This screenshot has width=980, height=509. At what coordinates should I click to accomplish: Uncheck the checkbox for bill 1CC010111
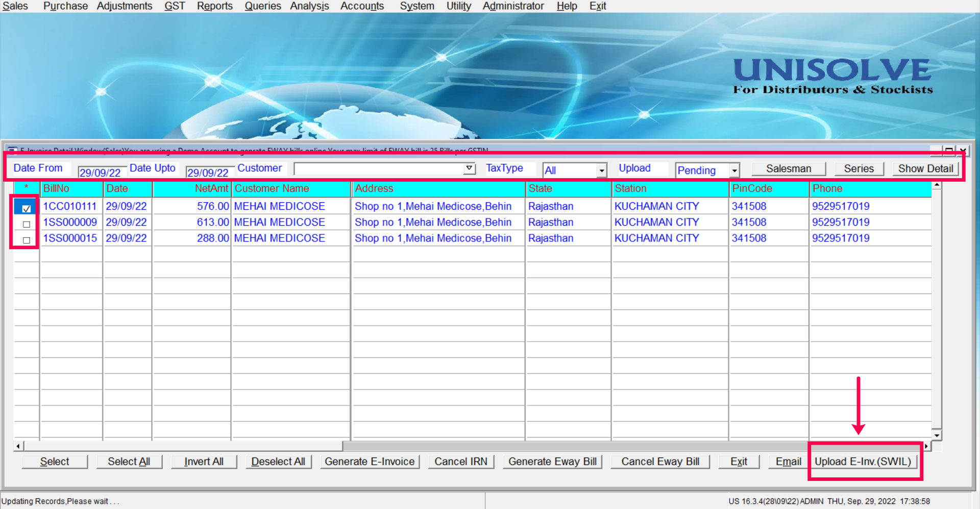(27, 208)
